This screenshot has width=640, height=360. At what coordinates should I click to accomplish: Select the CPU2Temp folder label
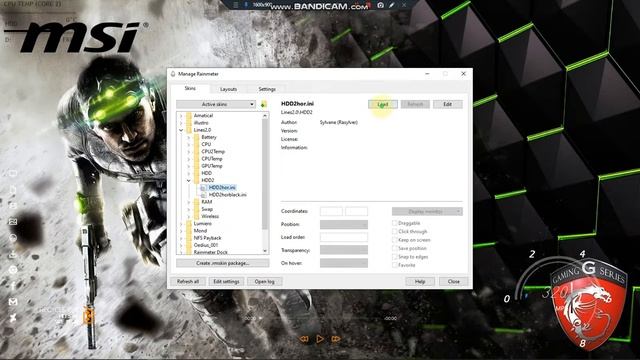click(x=213, y=152)
